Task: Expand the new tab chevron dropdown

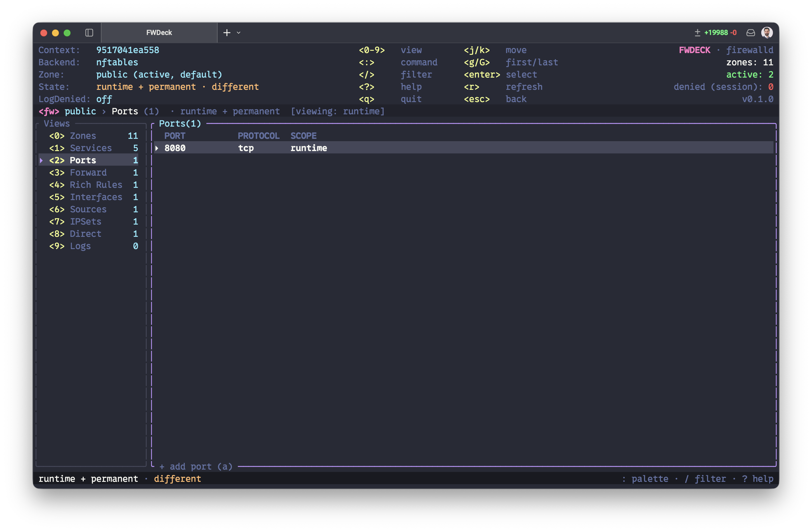Action: point(239,33)
